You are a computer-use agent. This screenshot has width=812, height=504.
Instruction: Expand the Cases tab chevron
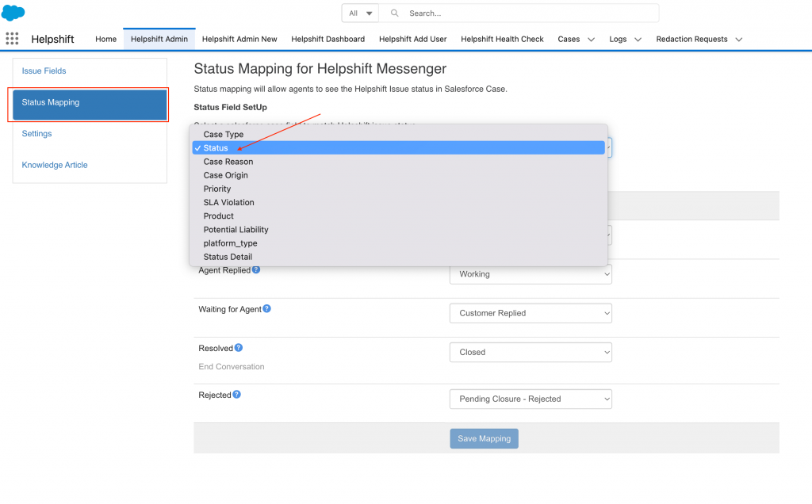(591, 40)
